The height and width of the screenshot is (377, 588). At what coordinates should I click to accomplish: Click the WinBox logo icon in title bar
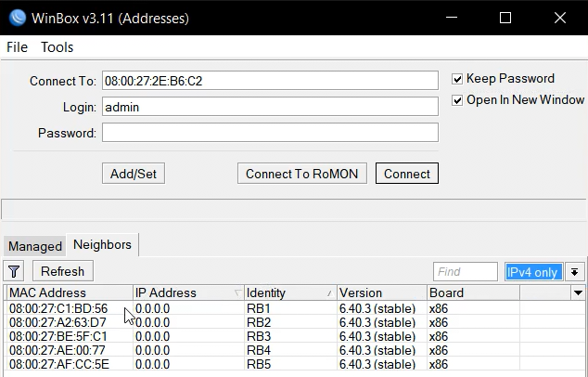(18, 18)
